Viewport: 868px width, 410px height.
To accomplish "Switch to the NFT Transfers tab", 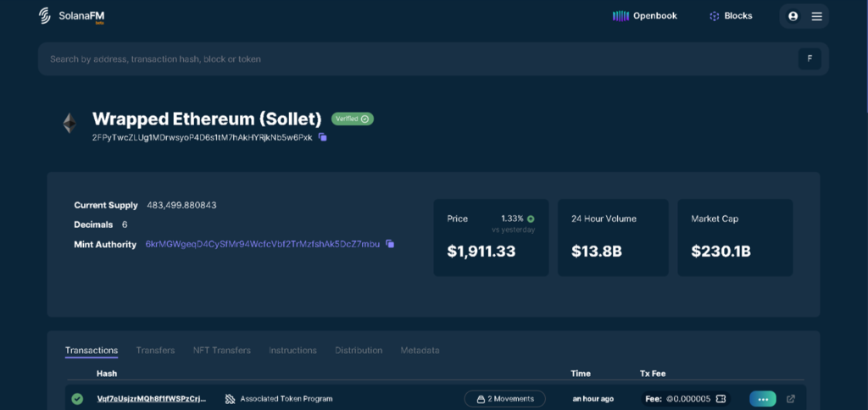I will point(222,350).
